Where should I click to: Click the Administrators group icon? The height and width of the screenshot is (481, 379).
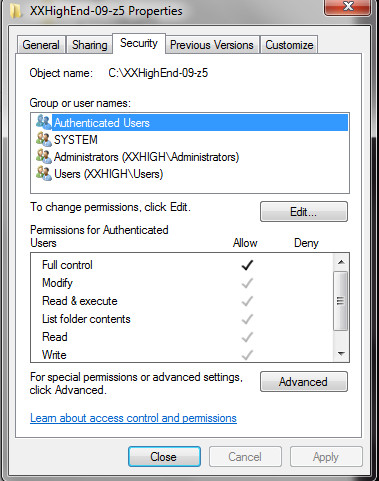[44, 156]
